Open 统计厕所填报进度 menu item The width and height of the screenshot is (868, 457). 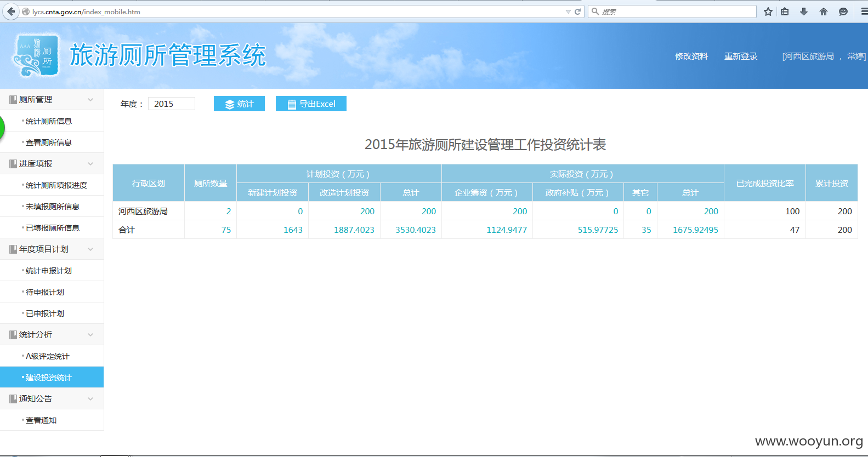coord(52,185)
